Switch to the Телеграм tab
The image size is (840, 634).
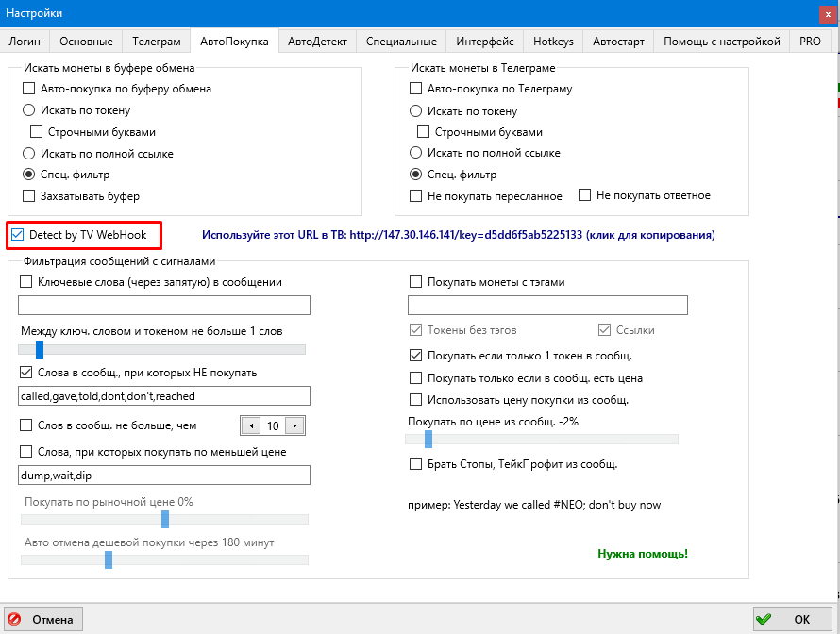point(156,42)
